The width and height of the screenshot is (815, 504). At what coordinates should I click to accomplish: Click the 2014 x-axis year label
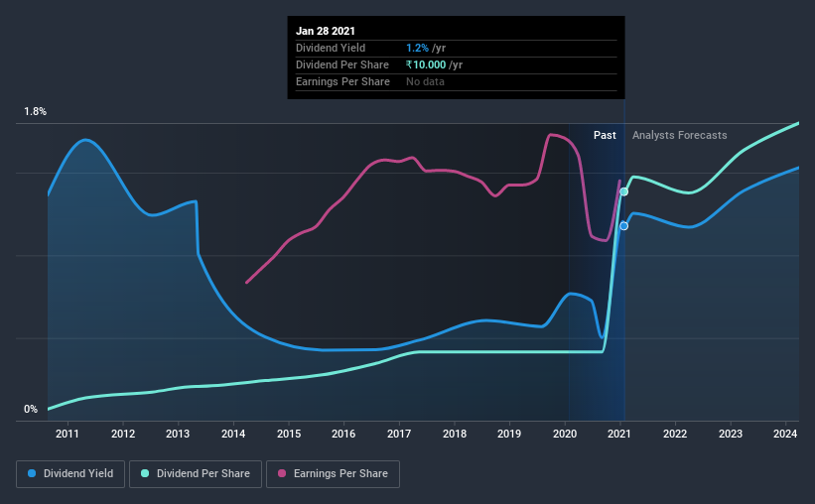(233, 434)
